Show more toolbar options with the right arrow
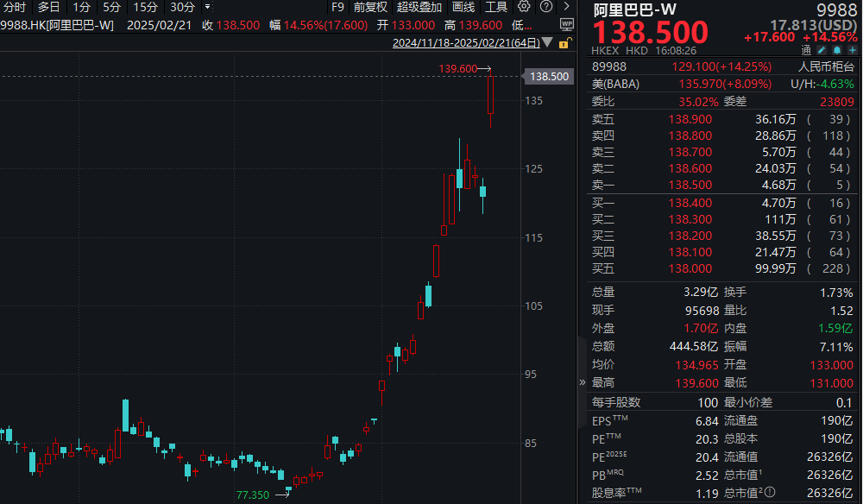The image size is (863, 504). pos(566,7)
